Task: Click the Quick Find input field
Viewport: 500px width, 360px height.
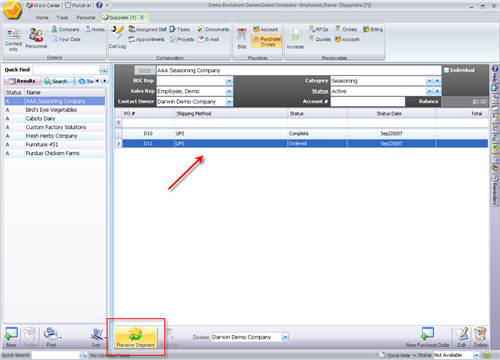Action: point(66,70)
